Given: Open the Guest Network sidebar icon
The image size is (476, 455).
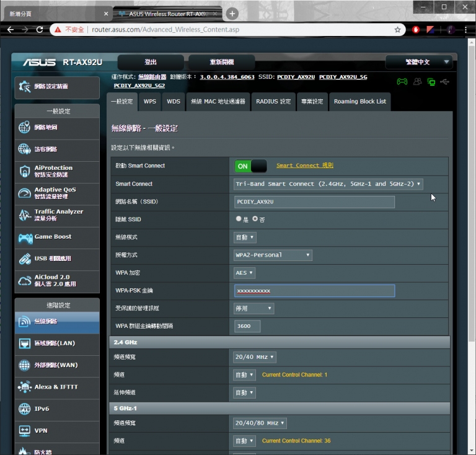Looking at the screenshot, I should (24, 149).
